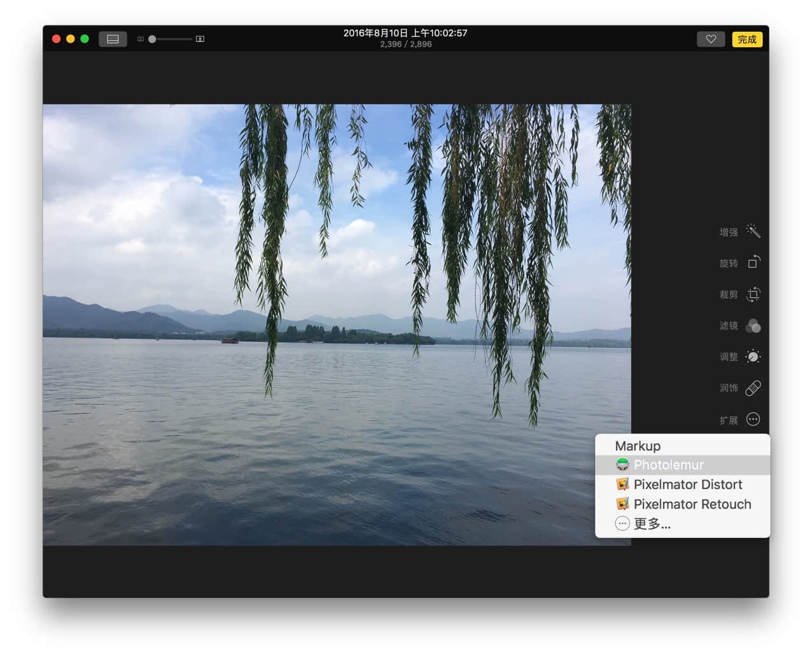Open 更多... in the extensions menu

point(682,524)
